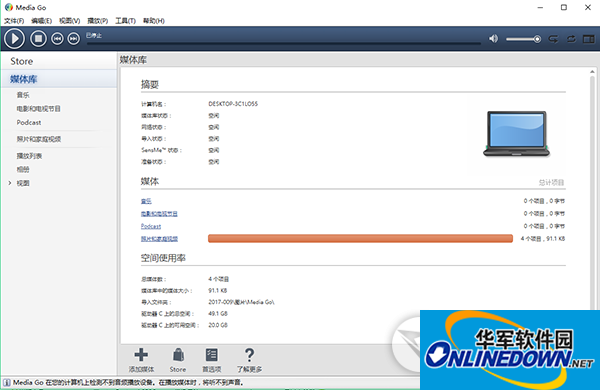Screen dimensions: 600x390
Task: Open 播放列表 in the sidebar
Action: [x=29, y=156]
